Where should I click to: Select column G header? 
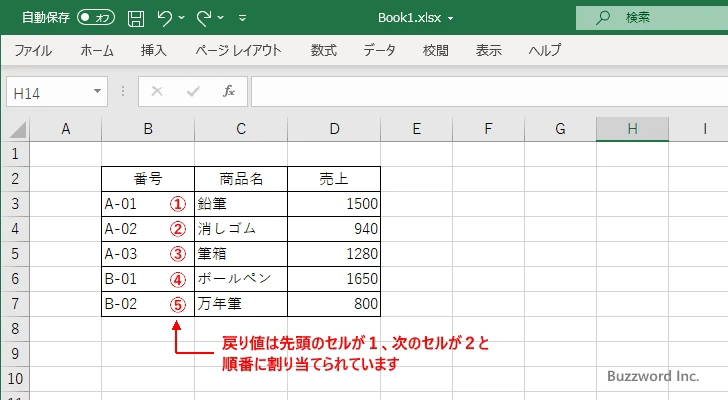click(x=560, y=129)
